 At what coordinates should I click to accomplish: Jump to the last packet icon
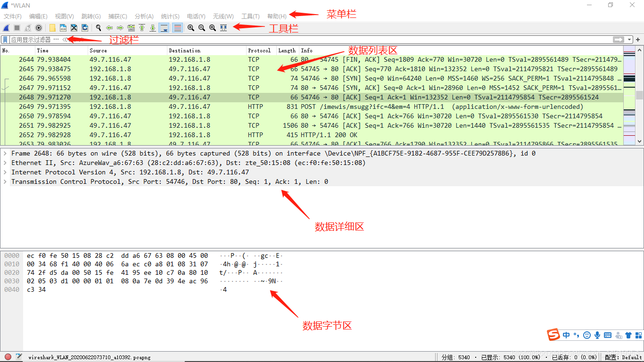pos(153,28)
